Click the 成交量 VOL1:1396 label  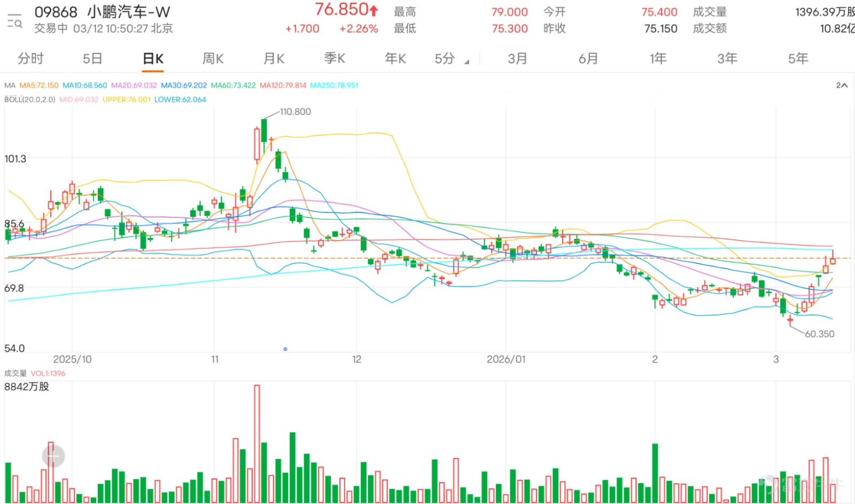pos(35,374)
